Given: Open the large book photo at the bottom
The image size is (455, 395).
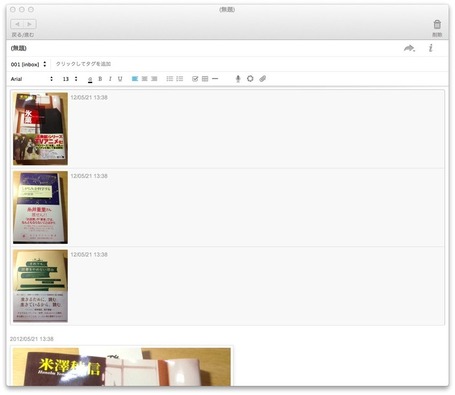Looking at the screenshot, I should coord(122,367).
